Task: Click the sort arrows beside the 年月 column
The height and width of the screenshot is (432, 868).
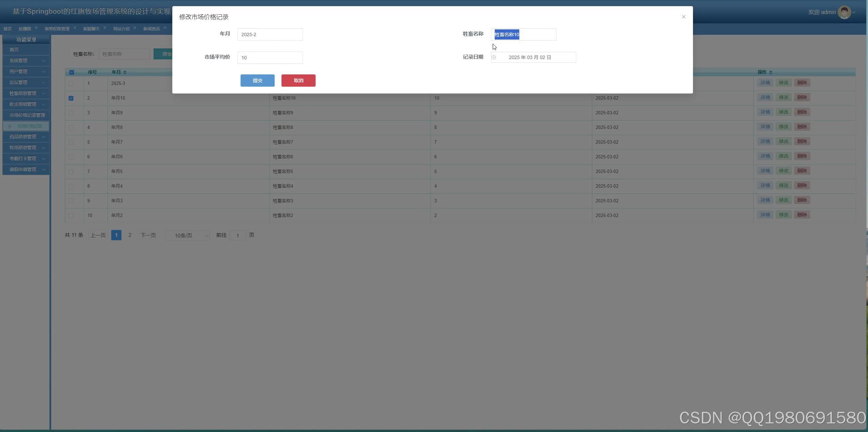Action: [x=125, y=72]
